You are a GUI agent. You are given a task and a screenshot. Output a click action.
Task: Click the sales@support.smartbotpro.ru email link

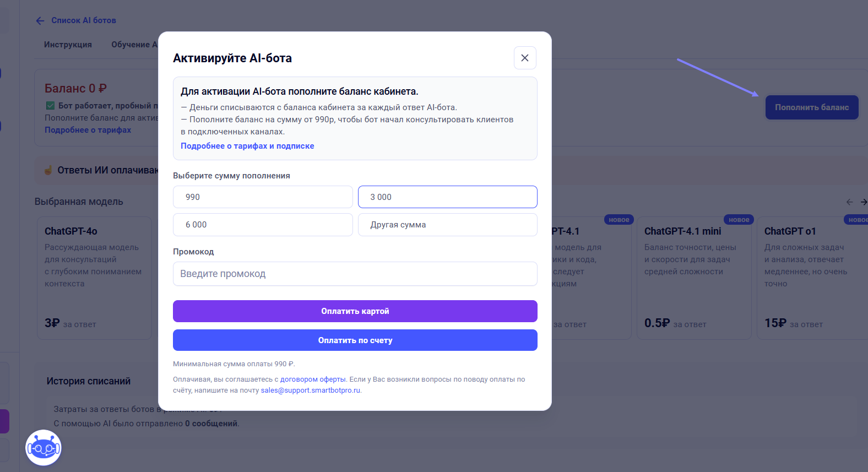(311, 390)
